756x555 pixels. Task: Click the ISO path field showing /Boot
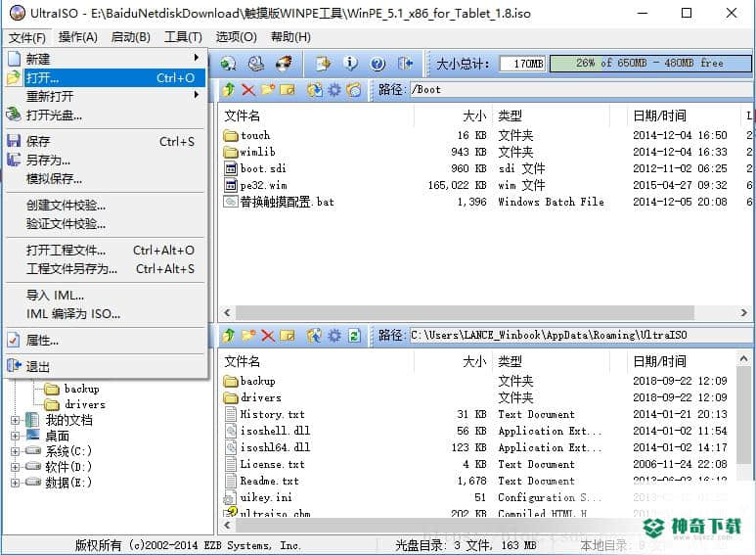click(581, 90)
